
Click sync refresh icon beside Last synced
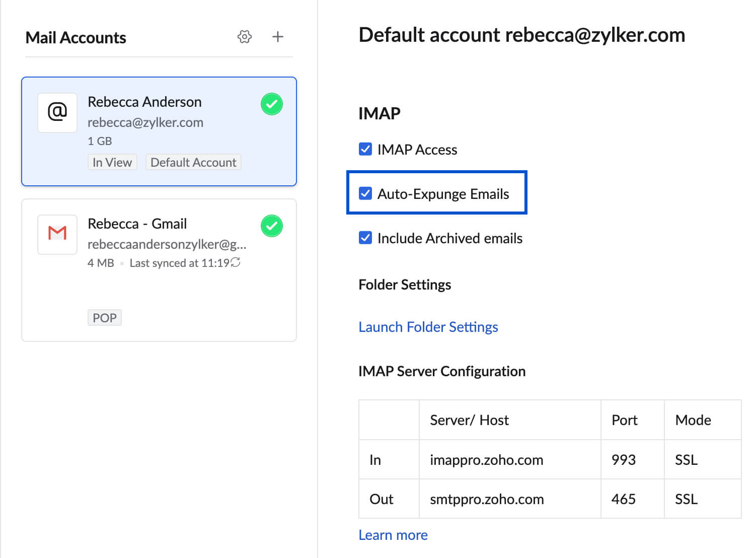236,262
